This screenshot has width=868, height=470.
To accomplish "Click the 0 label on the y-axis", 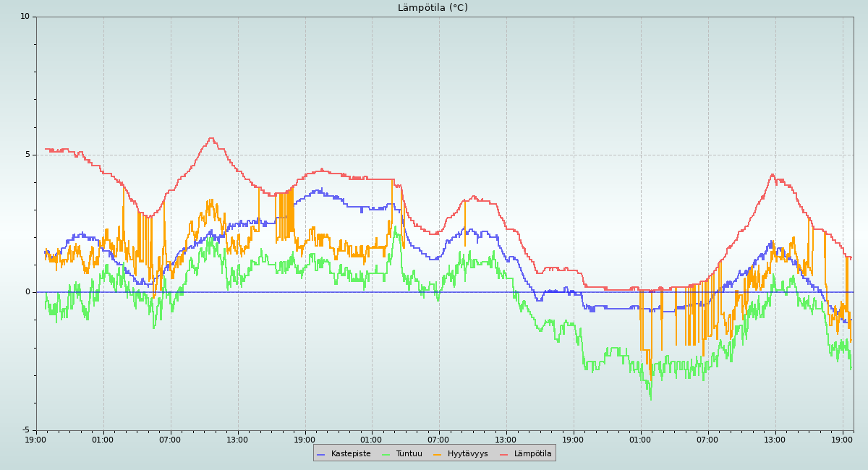I will tap(27, 292).
